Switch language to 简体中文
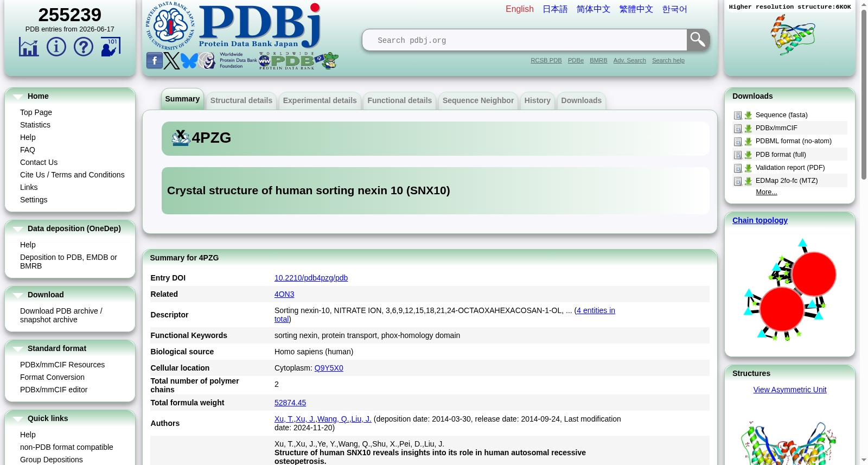Screen dimensions: 868x465 [593, 9]
